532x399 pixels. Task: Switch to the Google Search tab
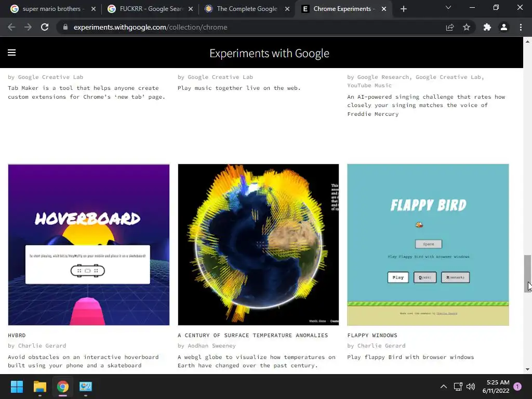[149, 9]
